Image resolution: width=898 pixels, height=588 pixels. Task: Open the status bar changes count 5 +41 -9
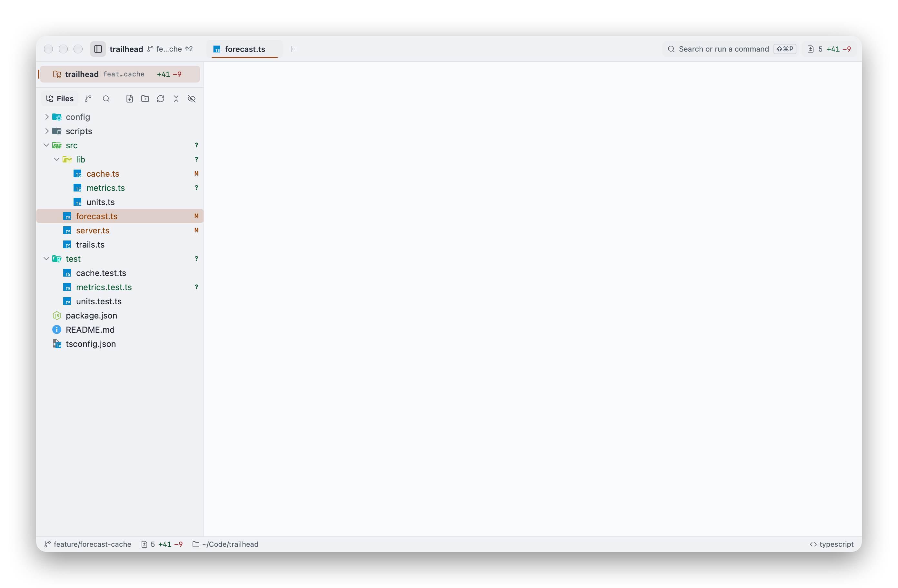click(162, 544)
